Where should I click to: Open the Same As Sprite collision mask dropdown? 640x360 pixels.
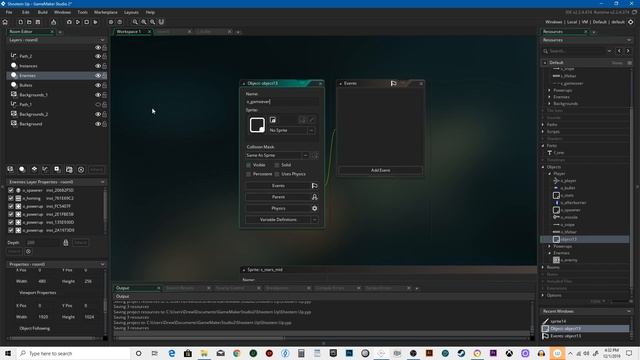305,156
